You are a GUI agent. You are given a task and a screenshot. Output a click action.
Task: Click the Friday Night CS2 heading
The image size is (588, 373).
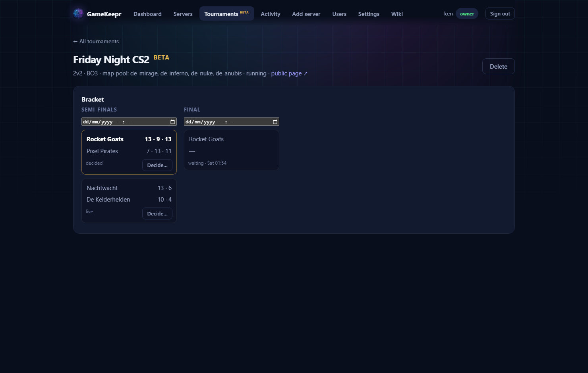[111, 60]
